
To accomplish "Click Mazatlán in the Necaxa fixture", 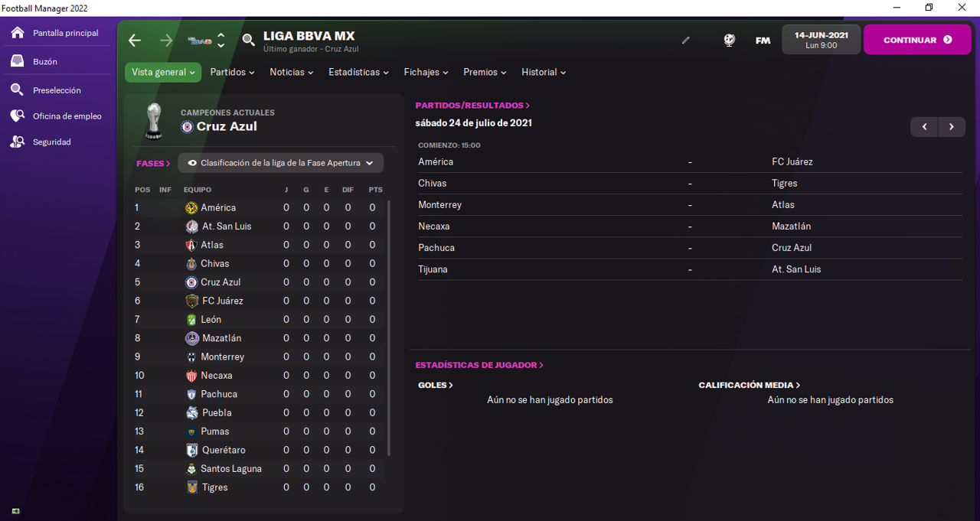I will (791, 226).
